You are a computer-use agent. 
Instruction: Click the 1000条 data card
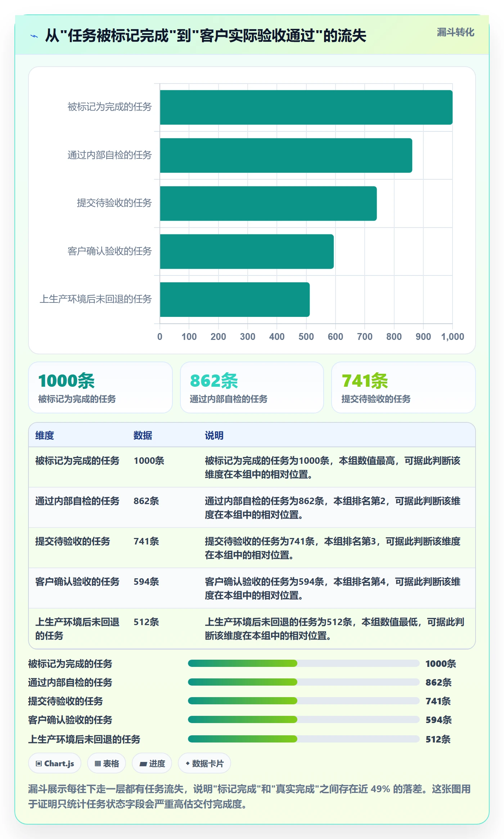[x=100, y=387]
